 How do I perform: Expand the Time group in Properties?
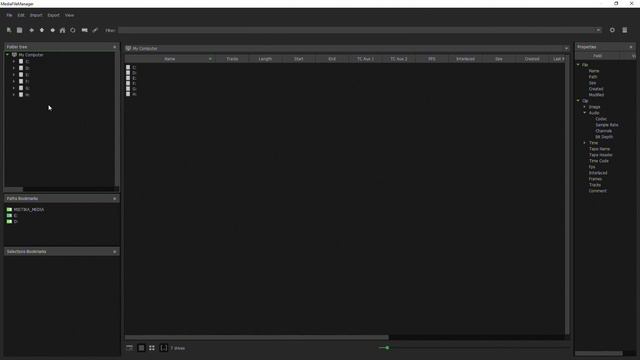pyautogui.click(x=584, y=143)
